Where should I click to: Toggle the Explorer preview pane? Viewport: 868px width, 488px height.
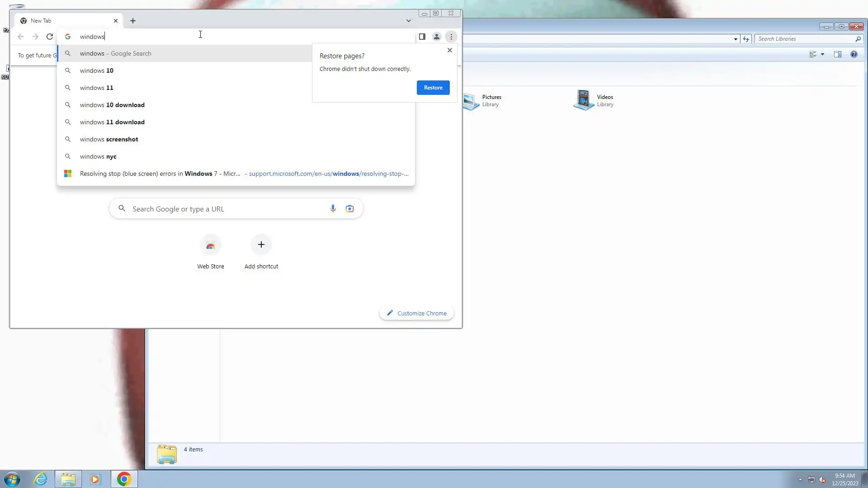tap(837, 54)
